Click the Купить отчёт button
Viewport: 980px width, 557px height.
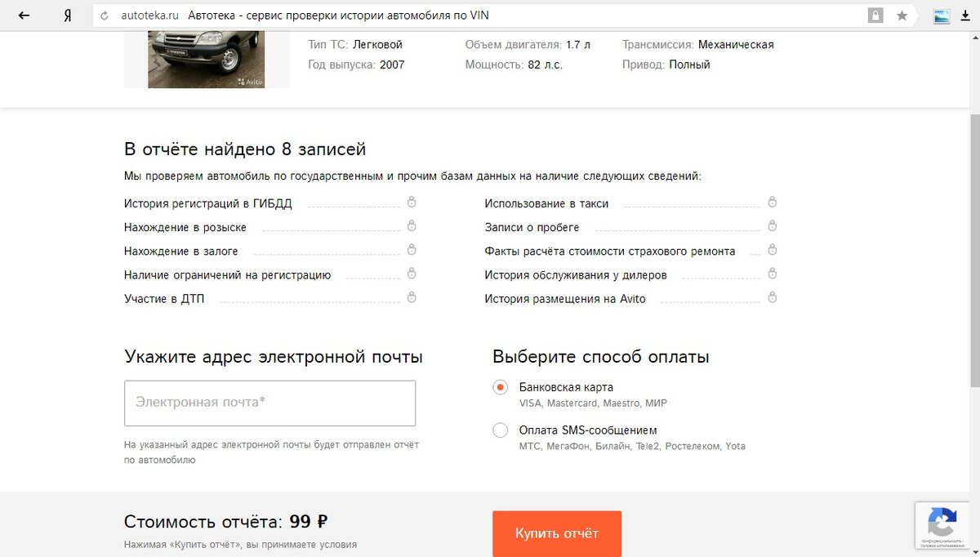pos(557,533)
